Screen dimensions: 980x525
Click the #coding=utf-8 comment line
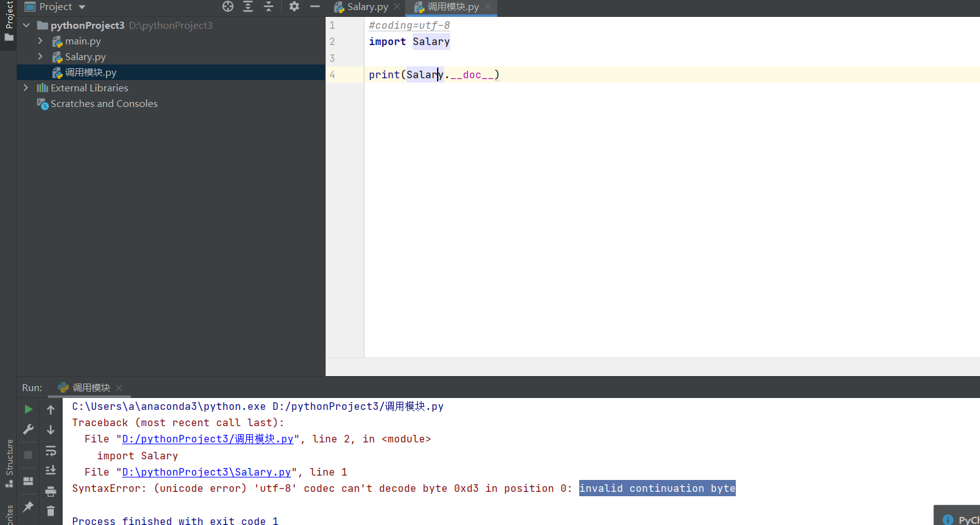tap(410, 26)
